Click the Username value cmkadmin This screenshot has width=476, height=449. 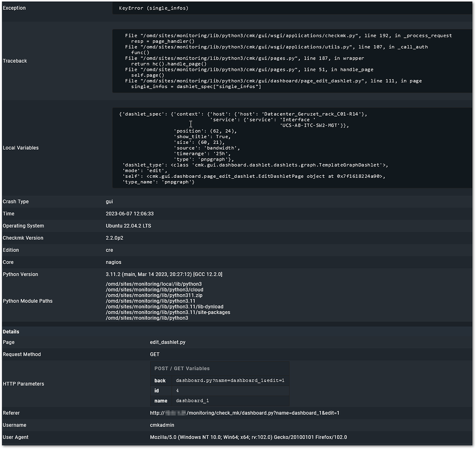click(x=162, y=425)
